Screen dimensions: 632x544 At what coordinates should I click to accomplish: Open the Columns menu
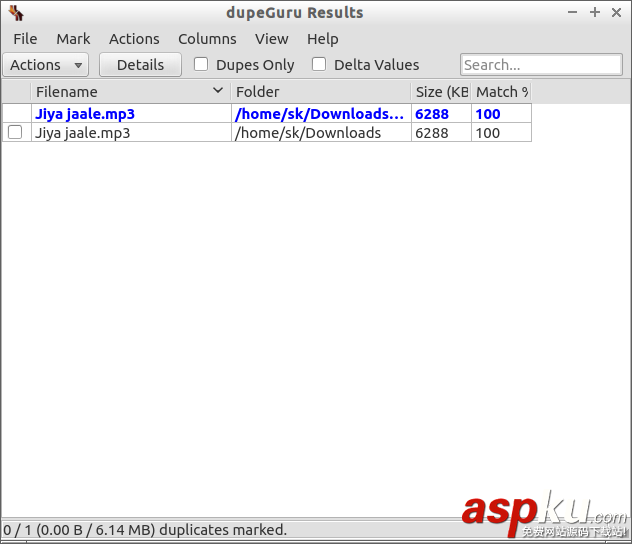point(207,39)
